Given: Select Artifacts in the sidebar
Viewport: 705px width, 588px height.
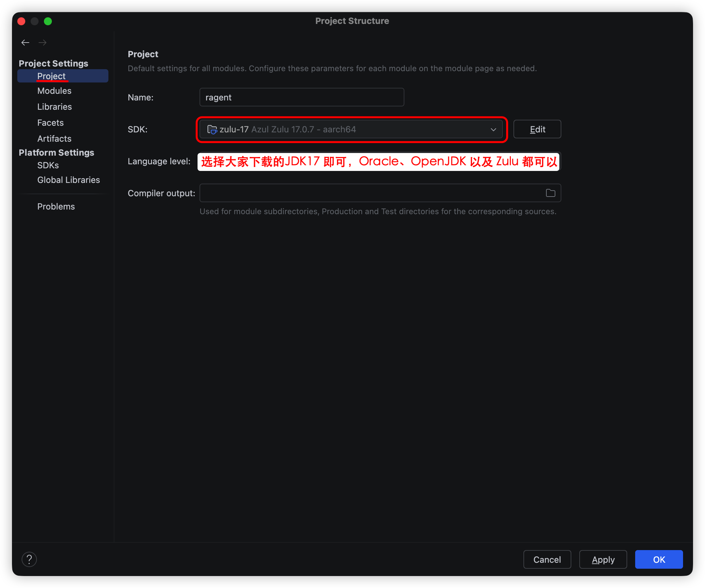Looking at the screenshot, I should [54, 139].
